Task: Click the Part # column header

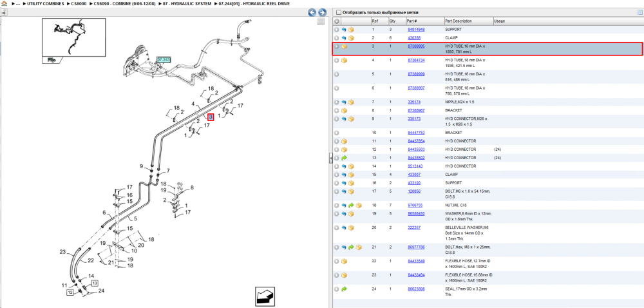Action: 412,21
